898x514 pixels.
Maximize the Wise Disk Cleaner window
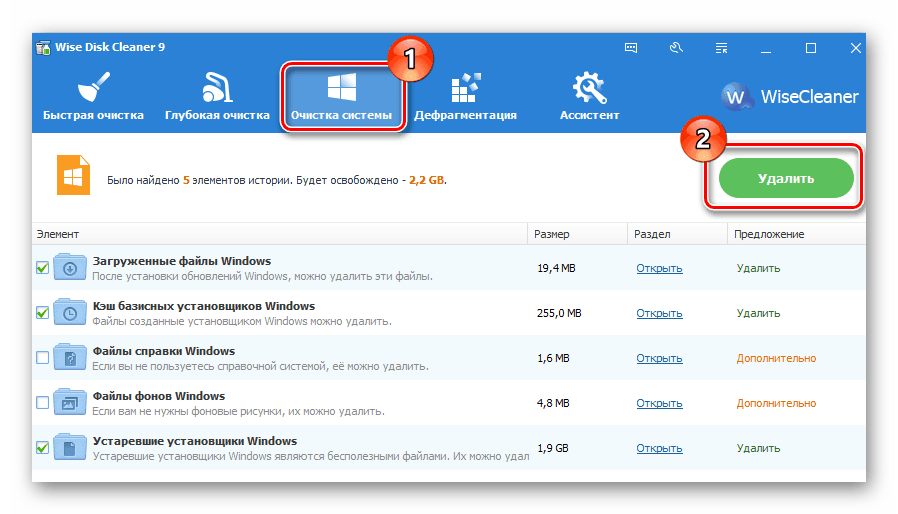pyautogui.click(x=811, y=47)
